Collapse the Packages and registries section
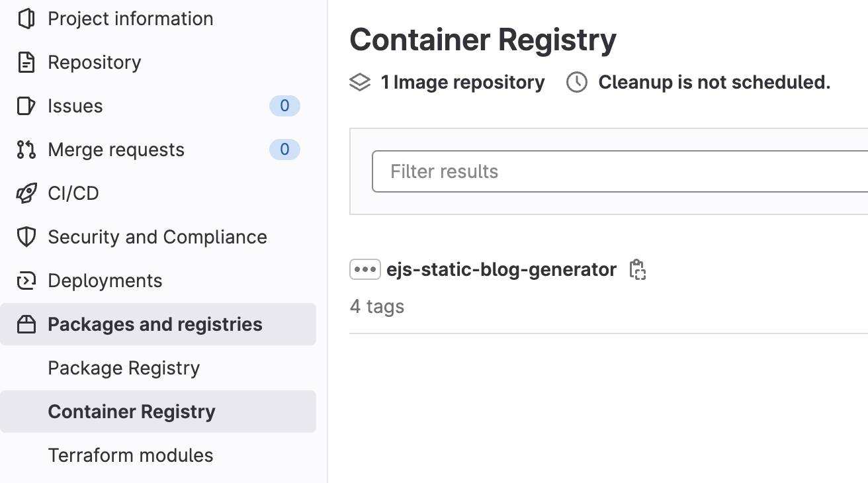Screen dimensions: 868x483 pyautogui.click(x=155, y=324)
